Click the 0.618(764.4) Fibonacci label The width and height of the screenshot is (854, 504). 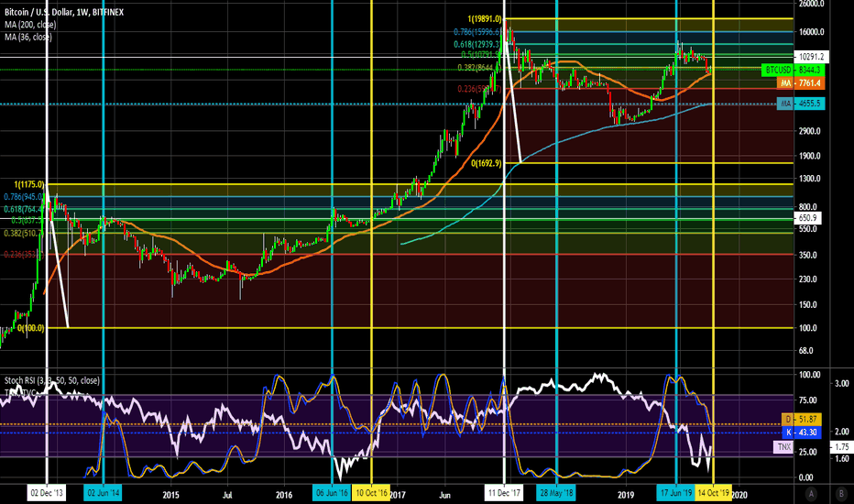pos(24,209)
